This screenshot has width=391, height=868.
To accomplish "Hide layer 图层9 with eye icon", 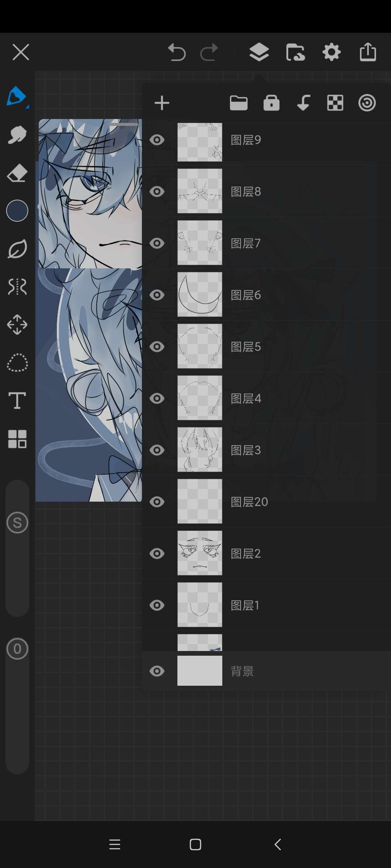I will pyautogui.click(x=157, y=140).
